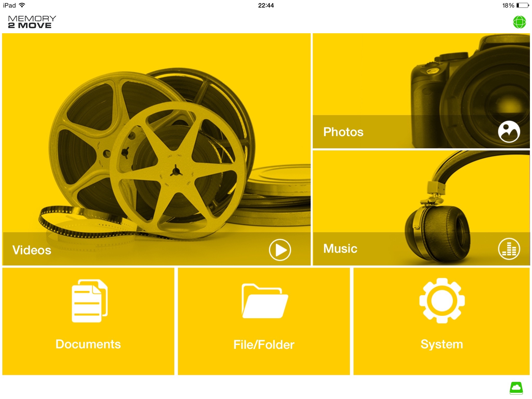The height and width of the screenshot is (399, 532).
Task: Tap the Music equalizer circle icon
Action: coord(509,249)
